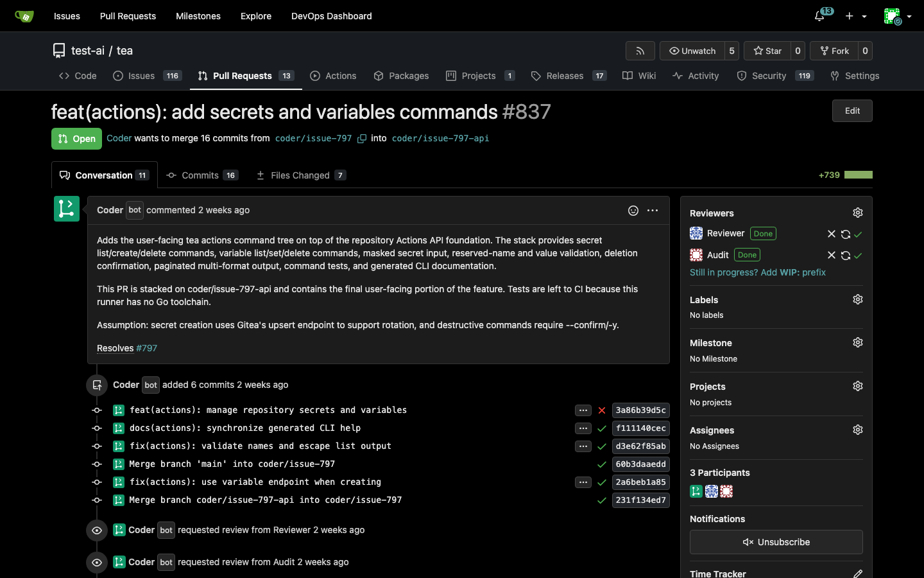
Task: Open Projects settings gear
Action: [858, 386]
